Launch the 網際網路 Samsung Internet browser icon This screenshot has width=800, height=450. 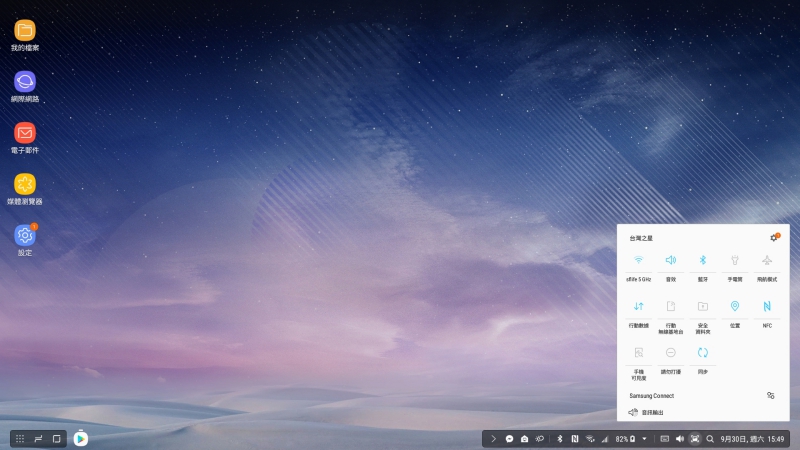point(24,87)
